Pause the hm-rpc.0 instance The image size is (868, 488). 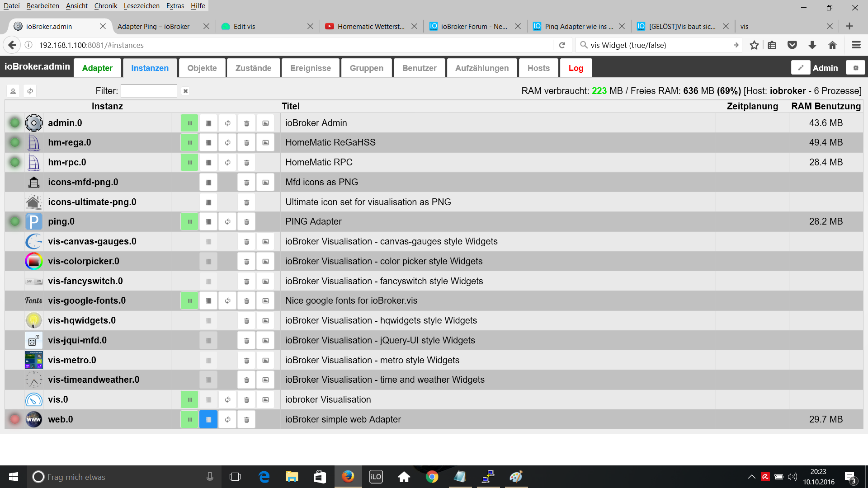pos(189,162)
